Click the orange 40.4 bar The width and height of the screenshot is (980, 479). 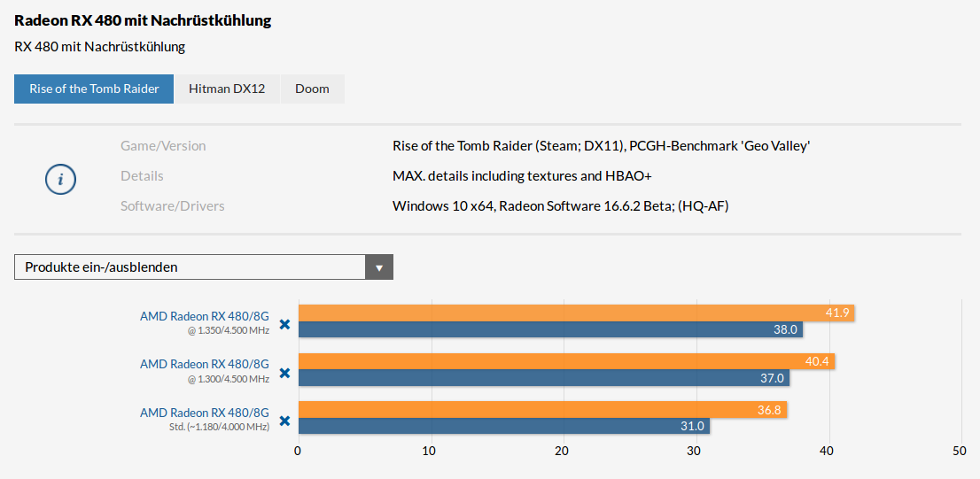pyautogui.click(x=566, y=361)
